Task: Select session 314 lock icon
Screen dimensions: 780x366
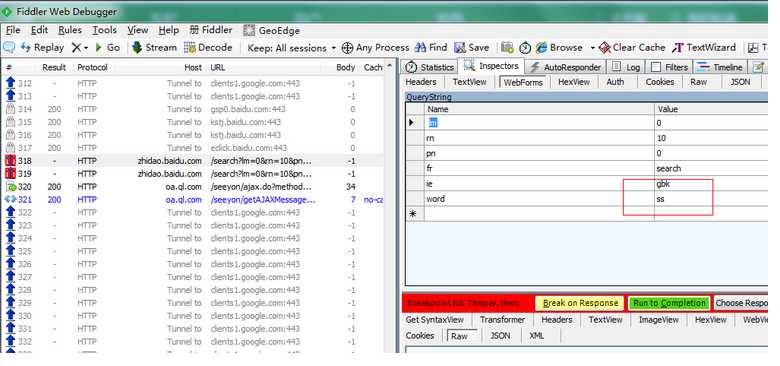Action: pos(10,109)
